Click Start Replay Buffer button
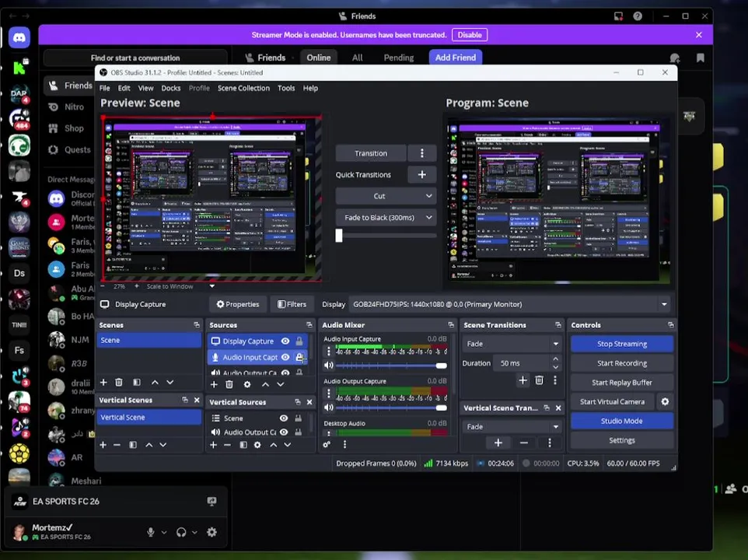The image size is (748, 560). pos(621,383)
